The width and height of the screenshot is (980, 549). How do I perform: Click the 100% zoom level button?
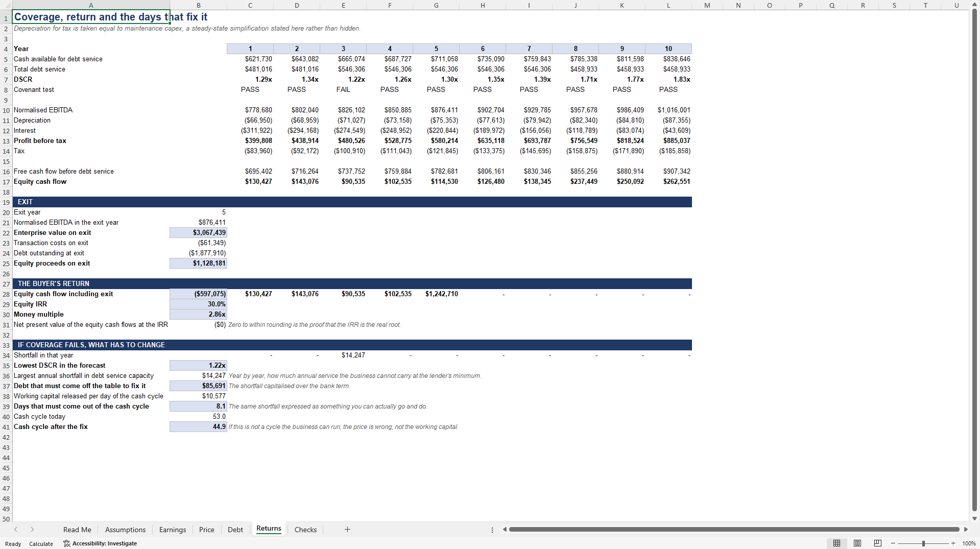point(969,543)
